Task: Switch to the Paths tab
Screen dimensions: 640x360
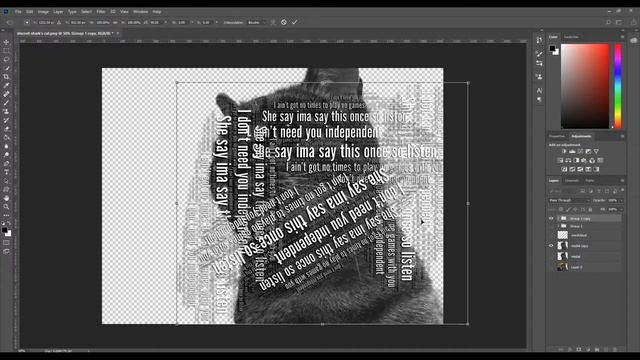Action: pyautogui.click(x=589, y=180)
